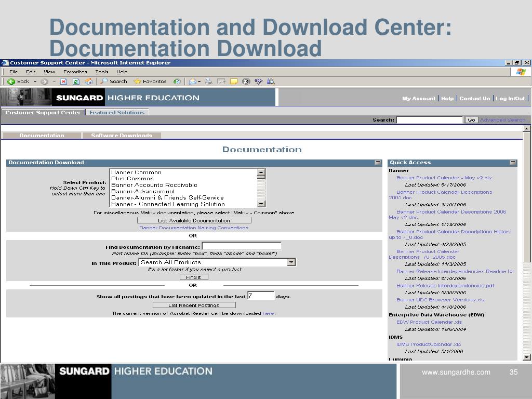Open the Mail dropdown arrow

(x=199, y=82)
